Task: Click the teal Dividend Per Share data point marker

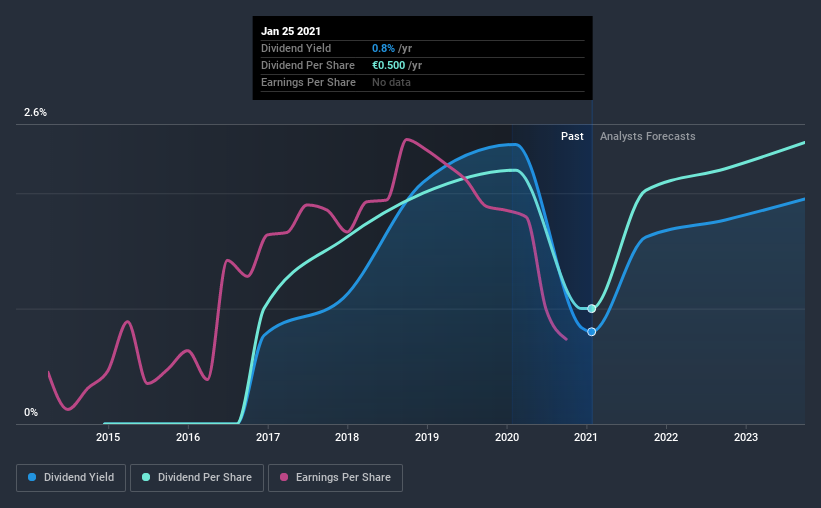Action: 592,308
